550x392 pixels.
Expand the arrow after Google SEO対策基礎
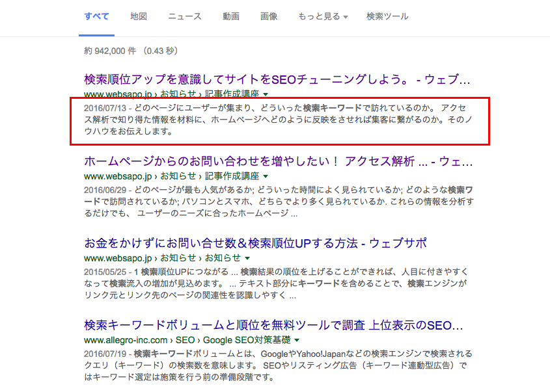pyautogui.click(x=297, y=341)
